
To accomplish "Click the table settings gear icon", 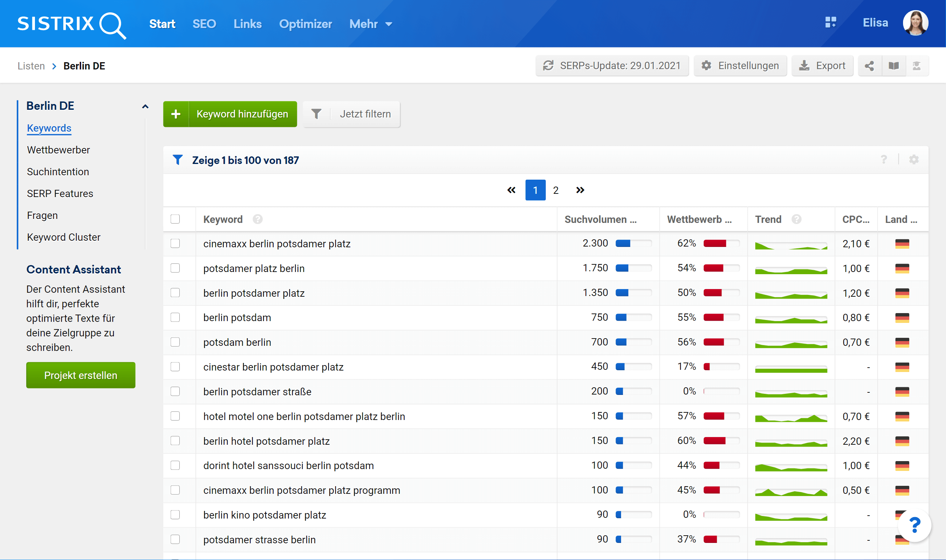I will point(914,160).
